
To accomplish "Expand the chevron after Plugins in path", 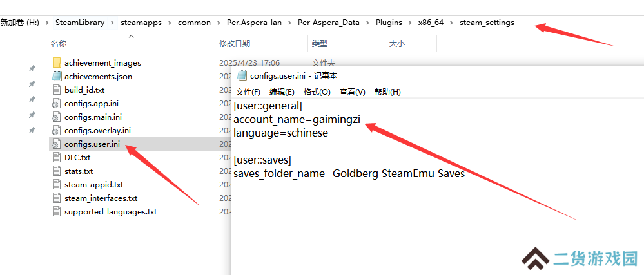I will [410, 23].
